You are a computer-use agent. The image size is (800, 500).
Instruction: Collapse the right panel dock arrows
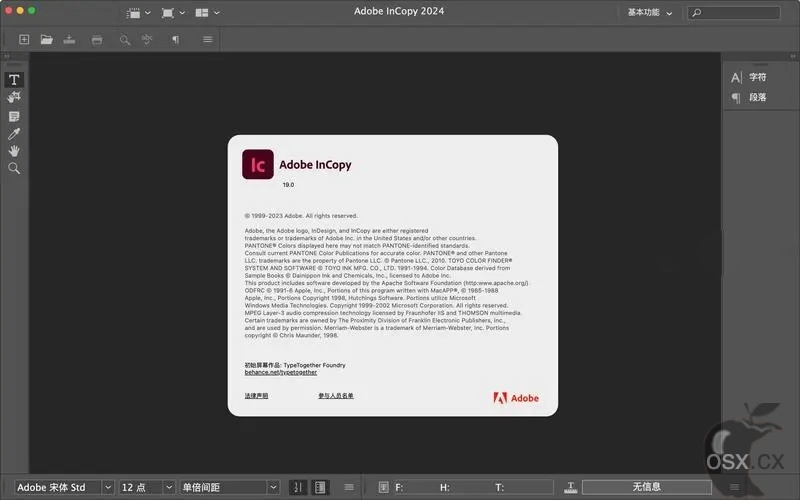pos(793,56)
